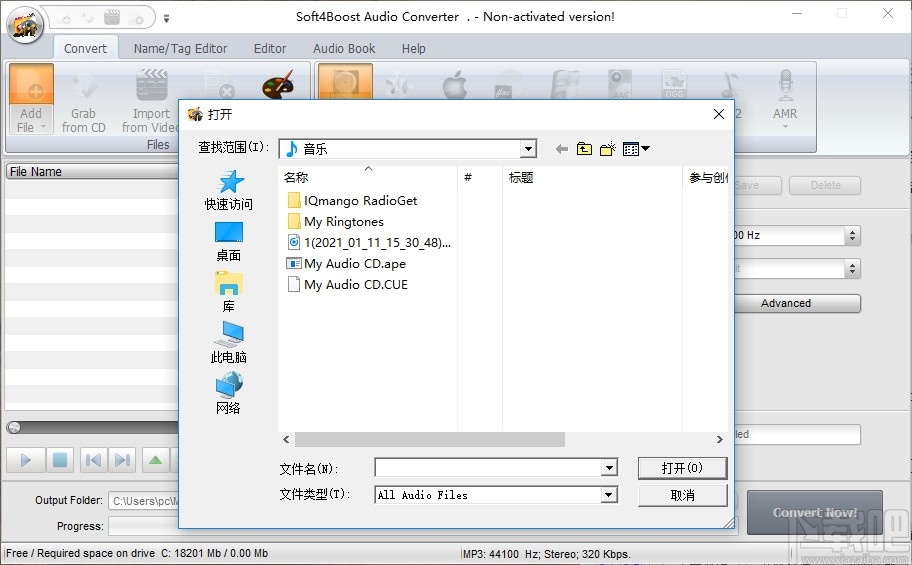Open the view menu icon in dialog
Screen dimensions: 912x565
tap(636, 150)
